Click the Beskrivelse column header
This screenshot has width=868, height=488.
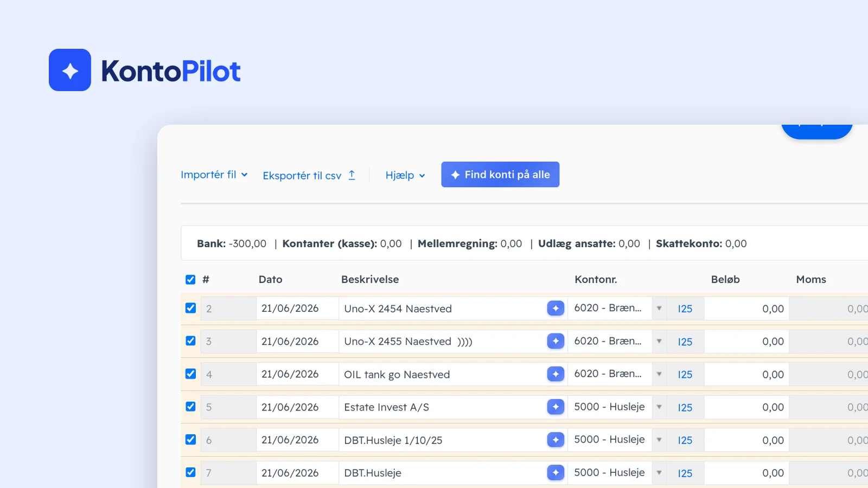[x=370, y=279]
